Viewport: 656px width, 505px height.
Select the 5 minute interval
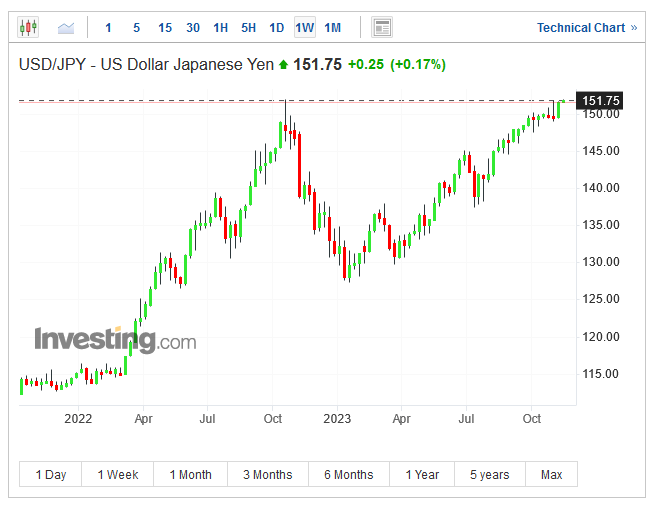[136, 27]
